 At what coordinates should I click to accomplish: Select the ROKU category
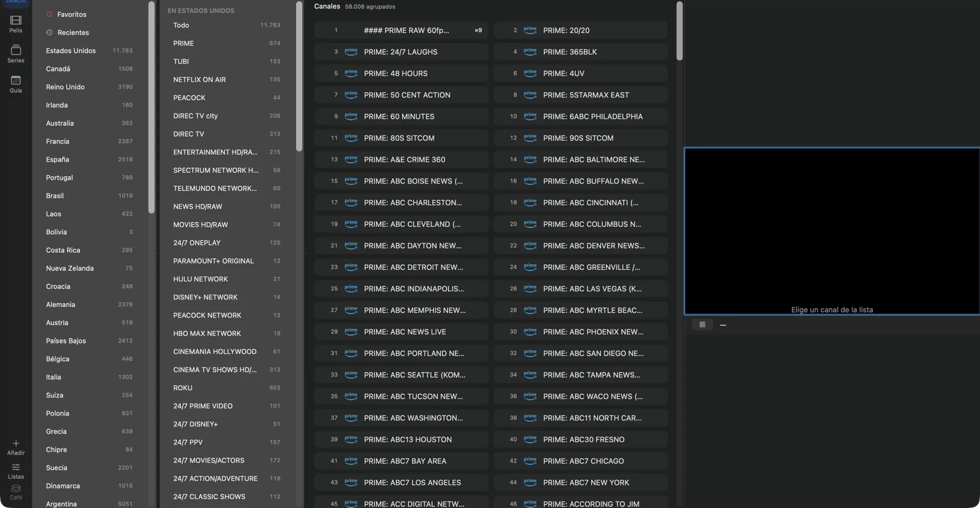point(227,388)
